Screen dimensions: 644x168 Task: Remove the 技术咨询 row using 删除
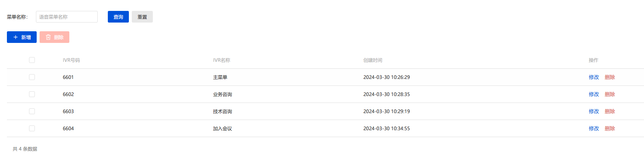click(x=610, y=111)
